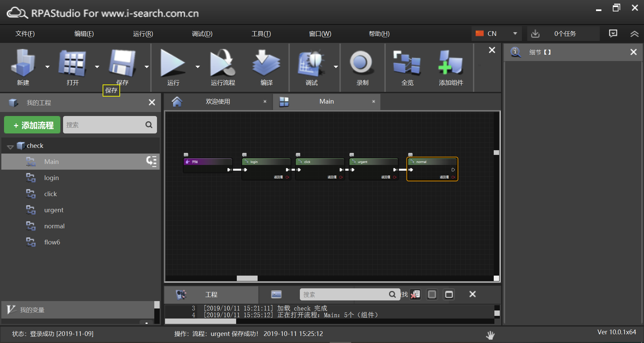
Task: Click the 调试 debug bug icon
Action: 311,62
